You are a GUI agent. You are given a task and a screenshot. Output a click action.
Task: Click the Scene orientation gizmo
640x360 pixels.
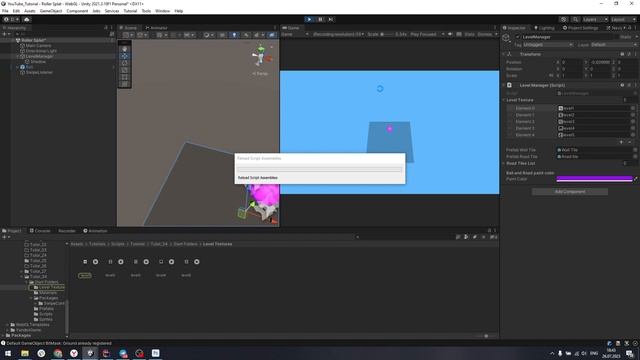pos(261,56)
